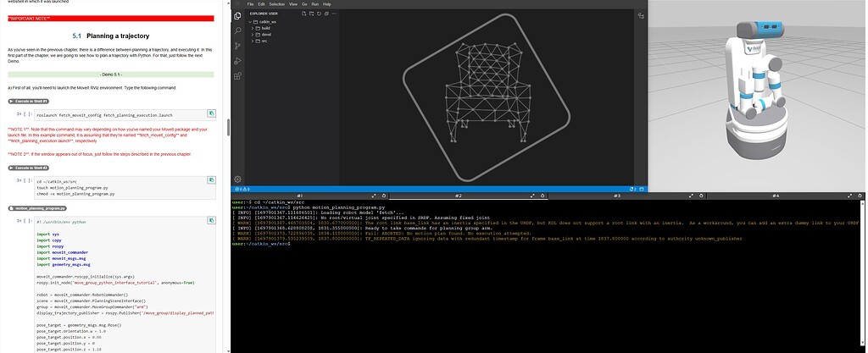Image resolution: width=868 pixels, height=353 pixels.
Task: Refresh the Explorer file tree
Action: tap(319, 14)
